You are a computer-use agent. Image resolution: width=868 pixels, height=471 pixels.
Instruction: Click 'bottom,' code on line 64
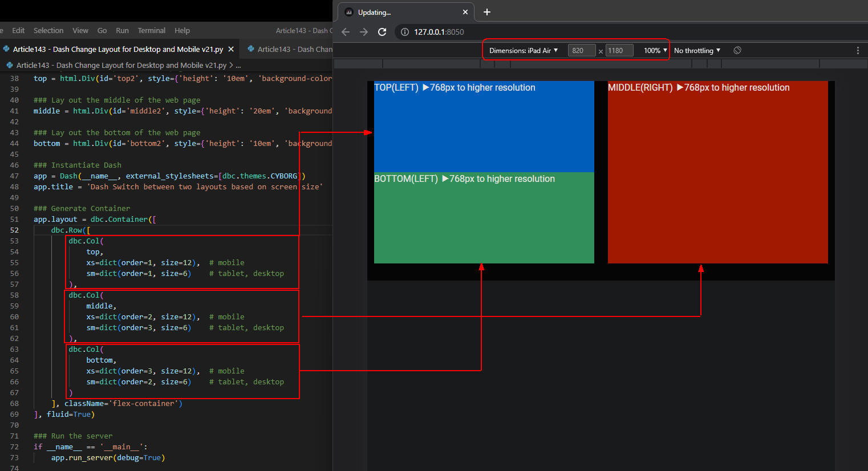pyautogui.click(x=102, y=360)
